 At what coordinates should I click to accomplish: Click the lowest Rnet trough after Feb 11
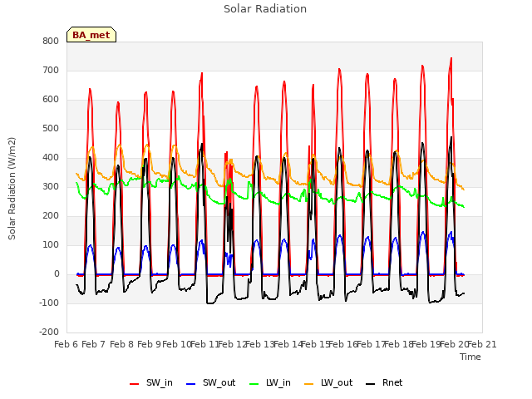tap(209, 303)
